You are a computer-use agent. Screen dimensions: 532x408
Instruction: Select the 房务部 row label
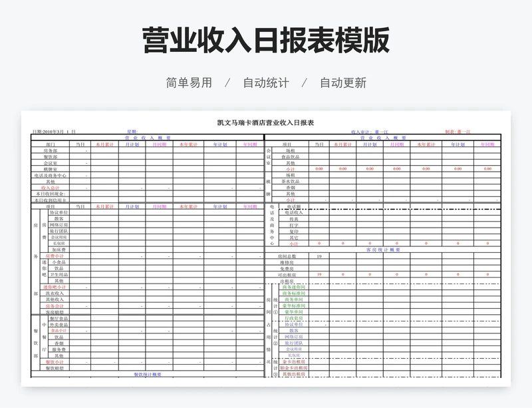[51, 150]
